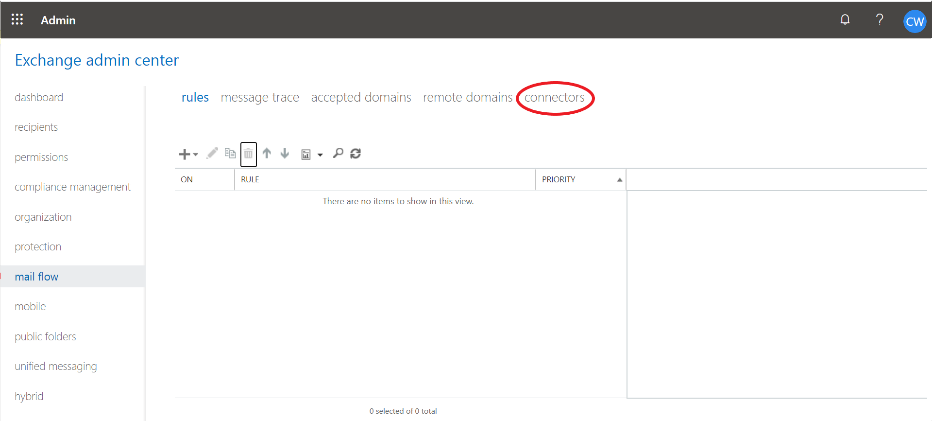Open public folders section
Screen dimensions: 932x421
tap(45, 337)
